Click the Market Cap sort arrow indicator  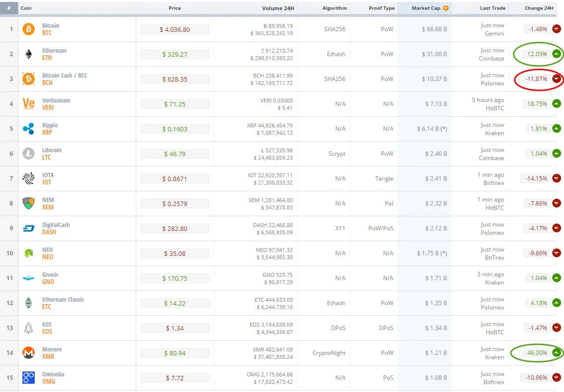point(446,8)
